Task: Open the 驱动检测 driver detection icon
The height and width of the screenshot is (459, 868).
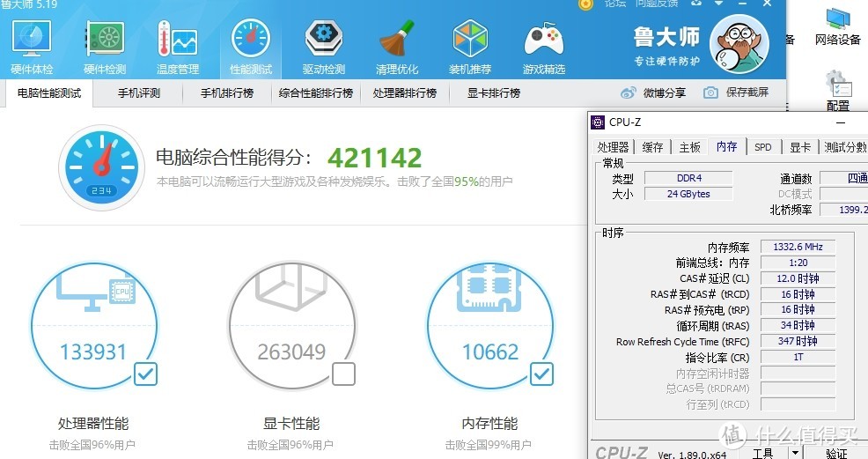Action: [x=324, y=47]
